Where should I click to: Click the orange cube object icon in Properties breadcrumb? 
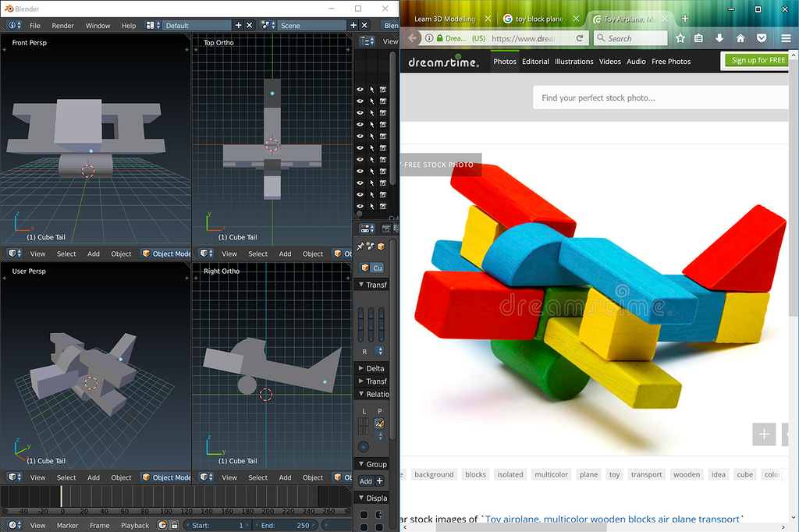[381, 246]
